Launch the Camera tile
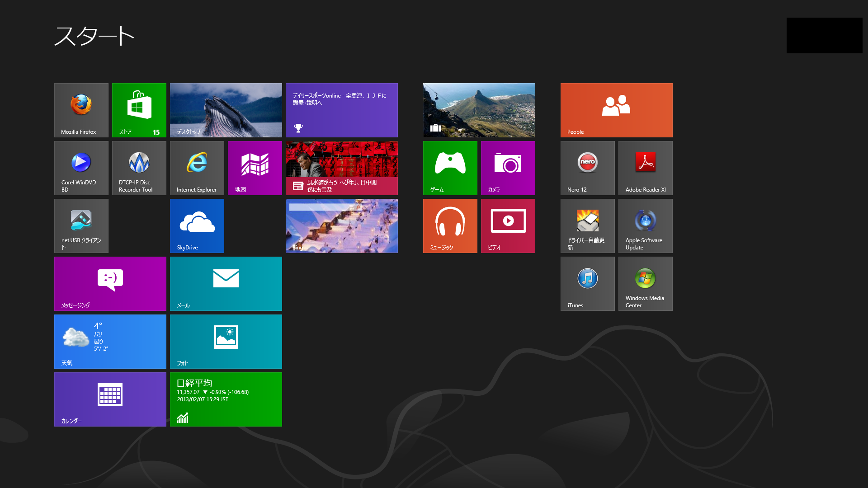The height and width of the screenshot is (488, 868). (x=508, y=168)
